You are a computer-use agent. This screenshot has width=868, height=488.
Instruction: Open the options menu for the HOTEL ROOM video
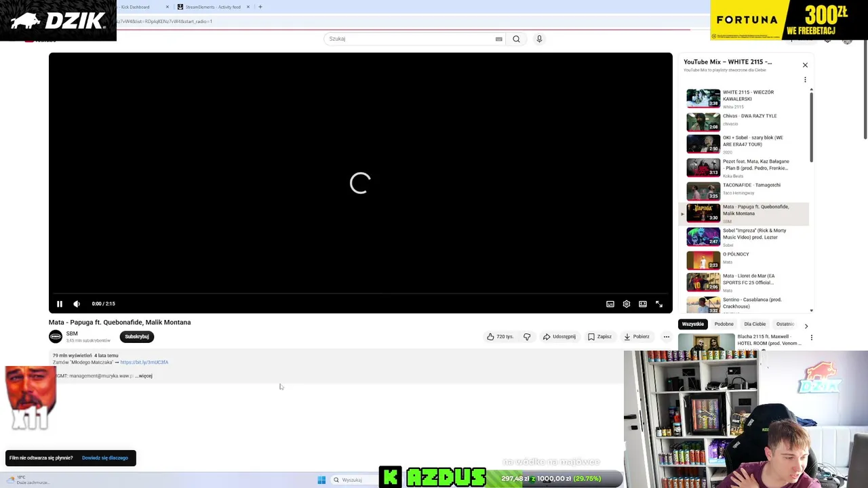(x=811, y=338)
